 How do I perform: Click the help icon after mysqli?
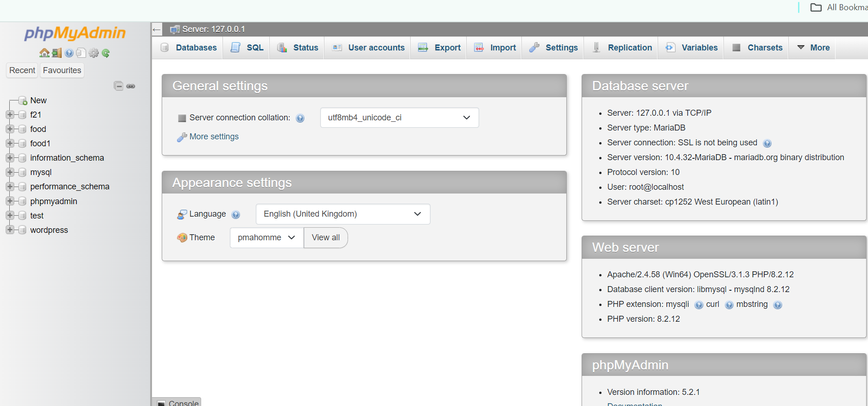(x=699, y=305)
